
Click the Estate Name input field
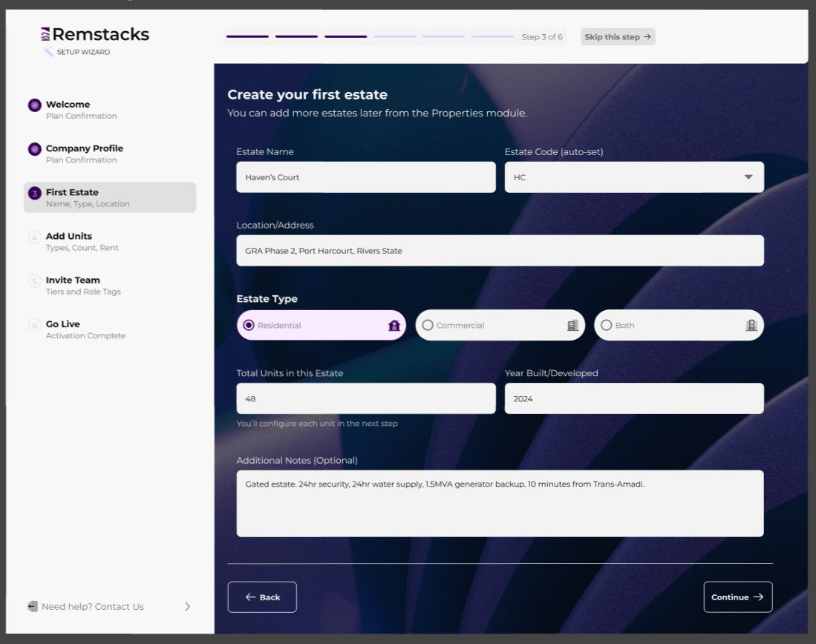coord(366,177)
